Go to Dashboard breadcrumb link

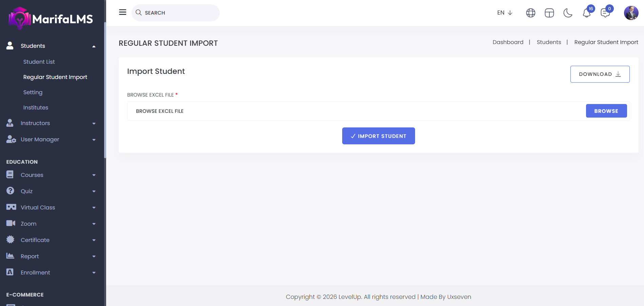click(508, 42)
